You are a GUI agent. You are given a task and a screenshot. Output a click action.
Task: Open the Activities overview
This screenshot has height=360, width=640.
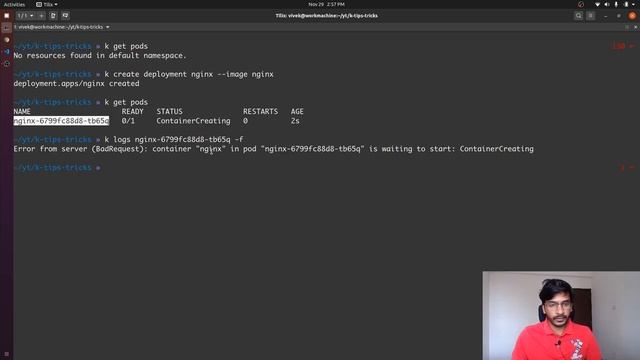coord(14,4)
